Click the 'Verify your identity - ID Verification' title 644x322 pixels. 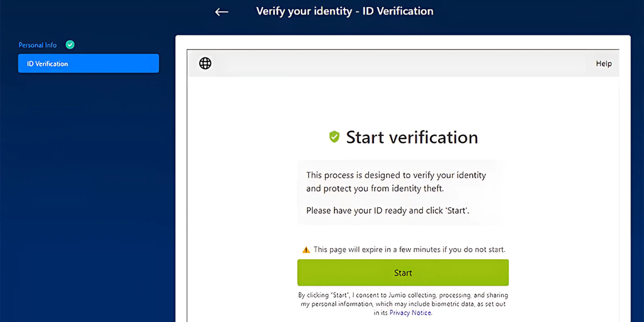pos(345,11)
